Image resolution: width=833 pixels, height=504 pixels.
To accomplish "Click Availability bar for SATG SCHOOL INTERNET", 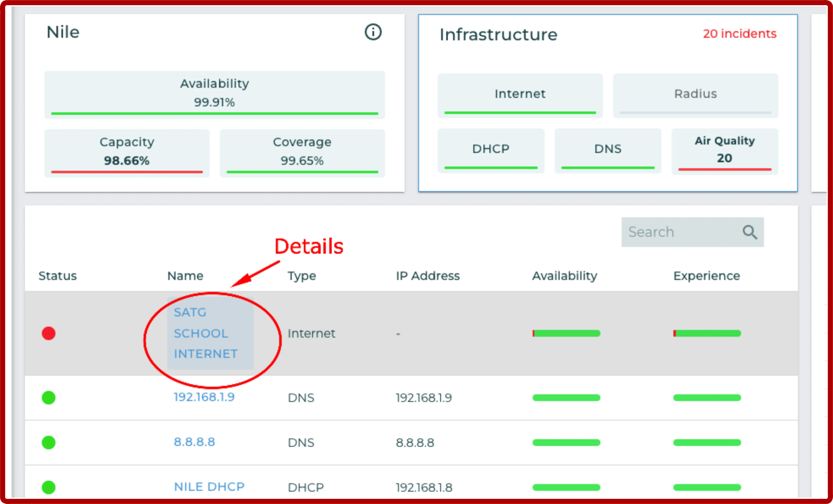I will pos(566,333).
